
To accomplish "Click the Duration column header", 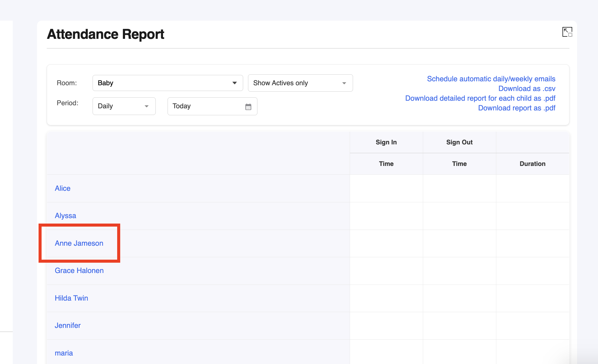I will coord(532,164).
